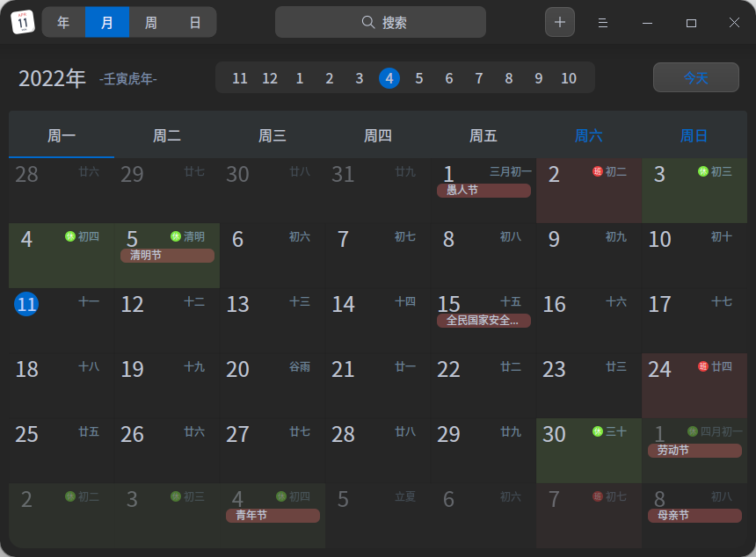Viewport: 756px width, 557px height.
Task: Click the green rest badge on May 3
Action: point(176,496)
